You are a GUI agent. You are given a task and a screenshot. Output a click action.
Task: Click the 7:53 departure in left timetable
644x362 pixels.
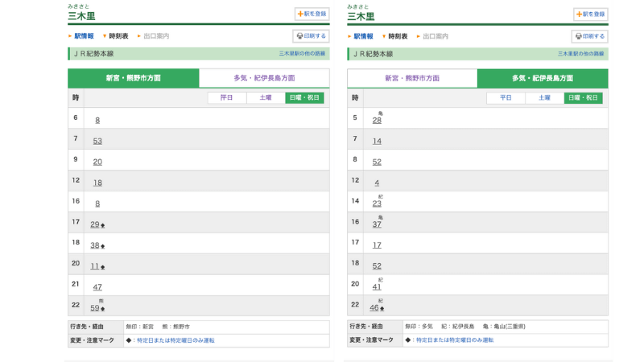[97, 141]
